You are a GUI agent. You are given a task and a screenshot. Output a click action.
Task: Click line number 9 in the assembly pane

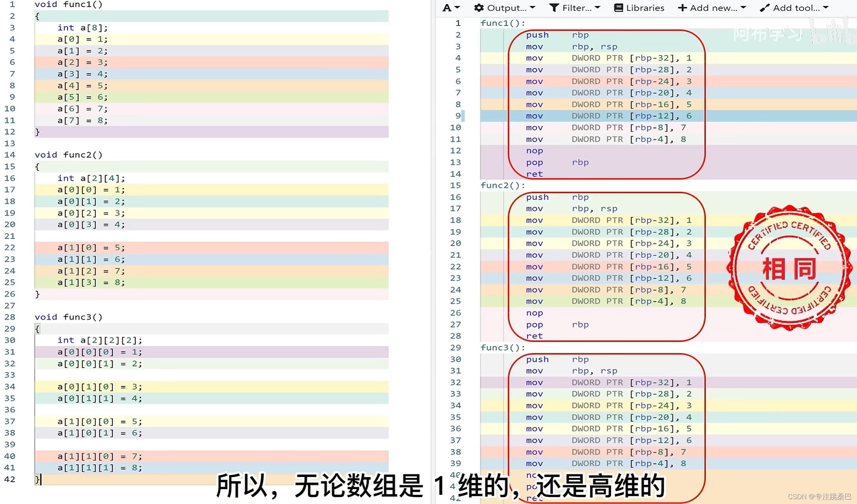click(x=457, y=116)
